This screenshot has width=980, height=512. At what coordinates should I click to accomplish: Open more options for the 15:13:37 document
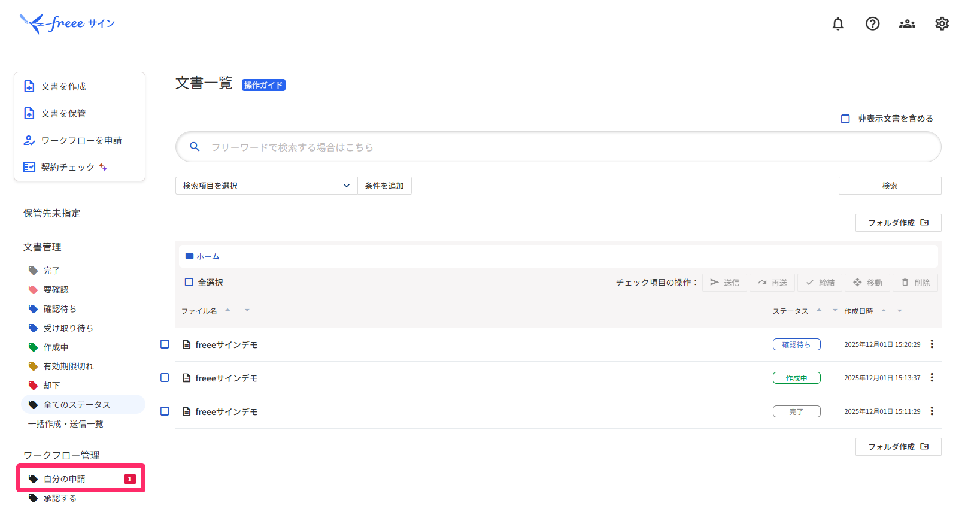[932, 378]
